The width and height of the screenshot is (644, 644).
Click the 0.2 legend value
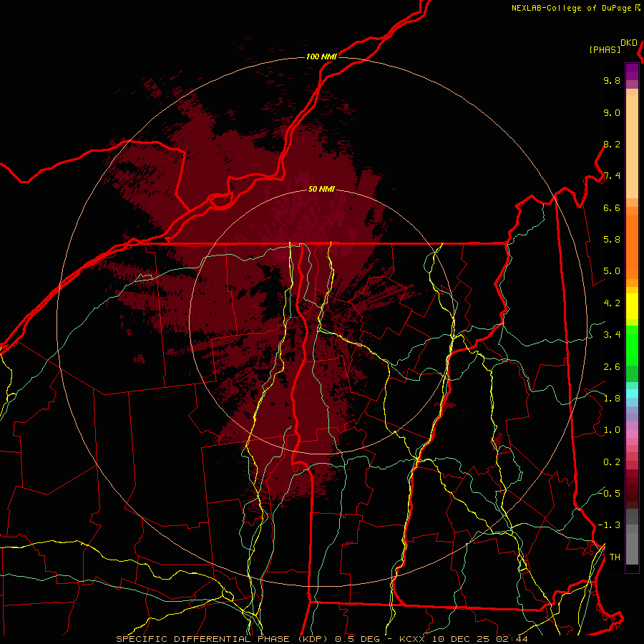[612, 462]
